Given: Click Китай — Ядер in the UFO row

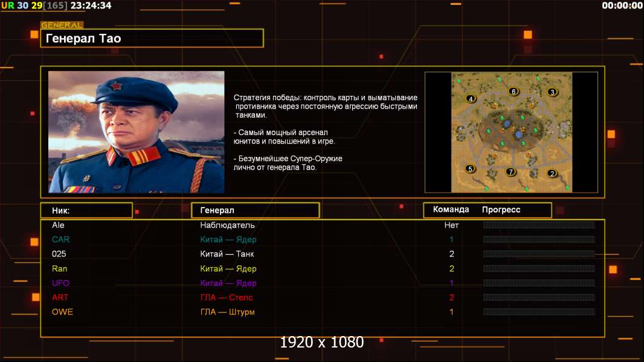Looking at the screenshot, I should click(x=228, y=283).
